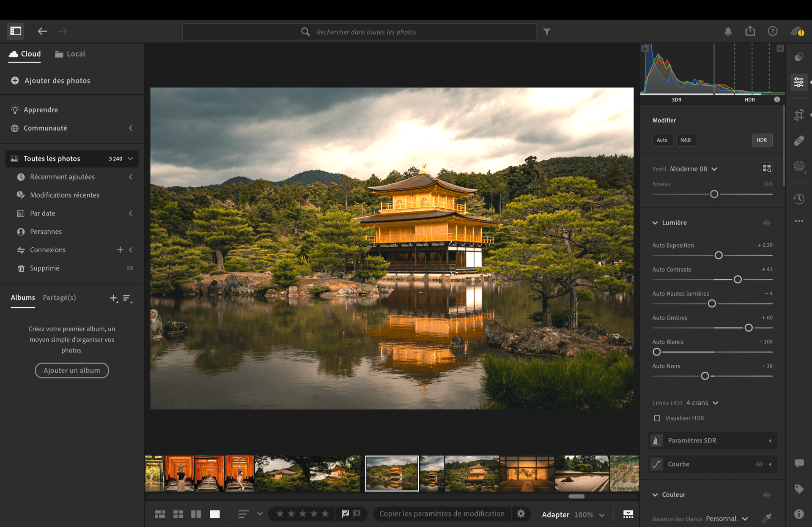812x527 pixels.
Task: Select the Crop and Rotate tool
Action: pos(799,115)
